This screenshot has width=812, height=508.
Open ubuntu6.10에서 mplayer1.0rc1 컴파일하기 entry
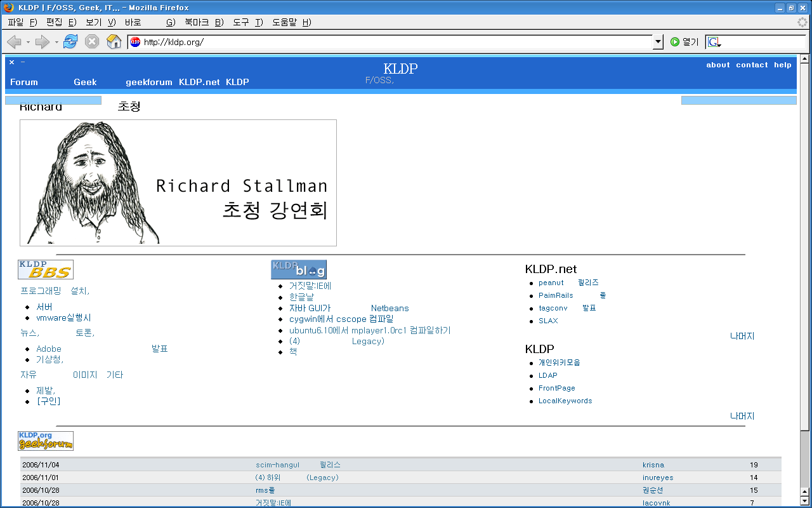[x=370, y=330]
